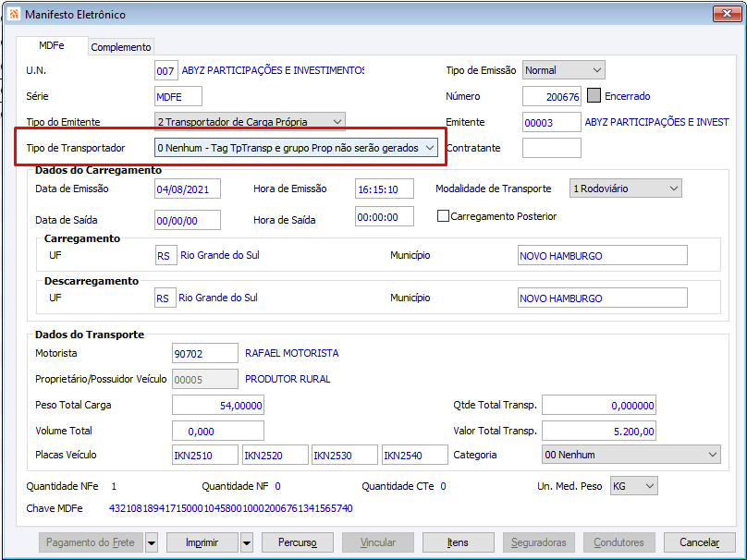Image resolution: width=747 pixels, height=560 pixels.
Task: Close the Manifesto Eletrônico window
Action: click(727, 14)
